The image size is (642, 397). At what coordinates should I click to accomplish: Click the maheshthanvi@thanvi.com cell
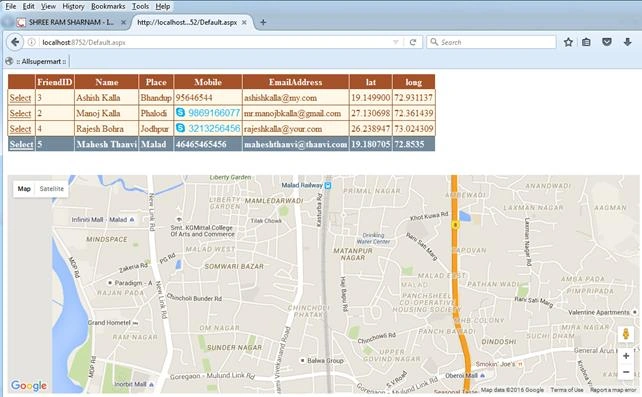pos(296,144)
